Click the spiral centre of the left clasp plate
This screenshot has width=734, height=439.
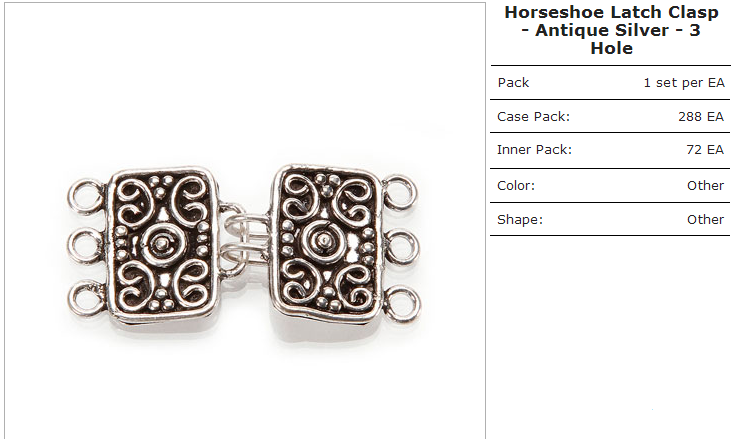[x=161, y=244]
